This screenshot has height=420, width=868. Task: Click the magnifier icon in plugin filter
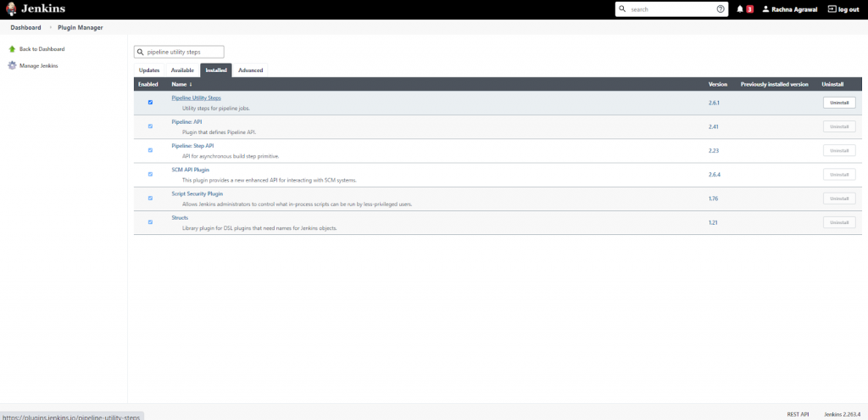click(141, 52)
